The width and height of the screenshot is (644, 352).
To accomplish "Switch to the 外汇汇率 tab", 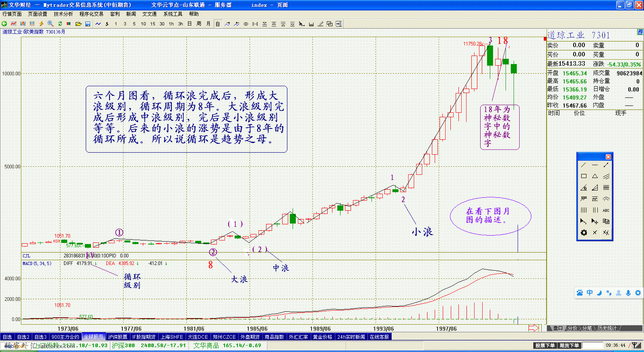I will (x=298, y=337).
